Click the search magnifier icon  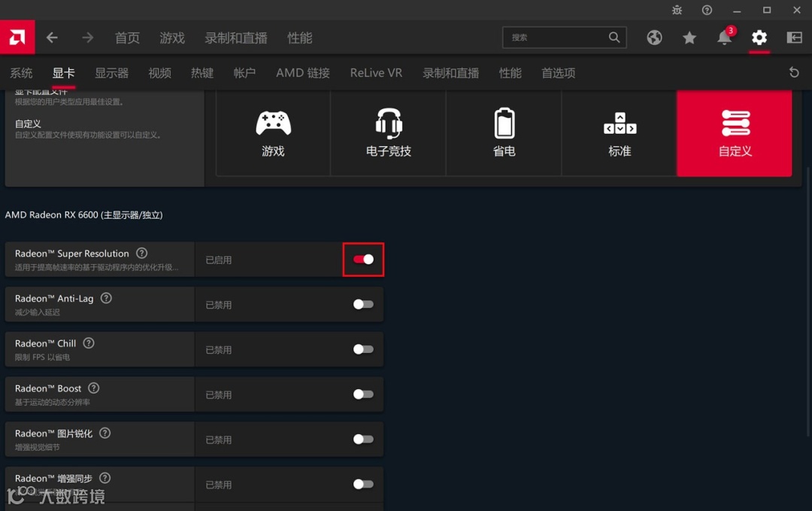point(614,38)
